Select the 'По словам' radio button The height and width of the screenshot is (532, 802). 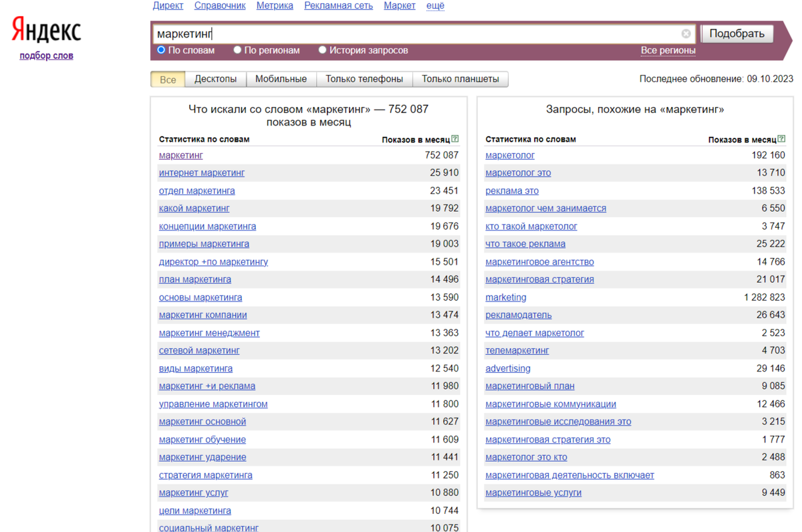[x=161, y=50]
